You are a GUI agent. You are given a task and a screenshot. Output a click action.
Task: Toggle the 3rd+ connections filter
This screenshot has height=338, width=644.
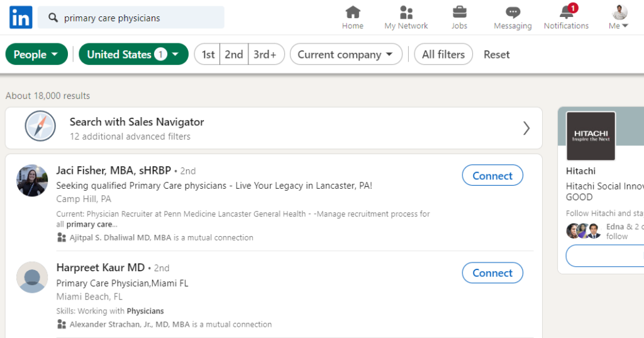(265, 55)
